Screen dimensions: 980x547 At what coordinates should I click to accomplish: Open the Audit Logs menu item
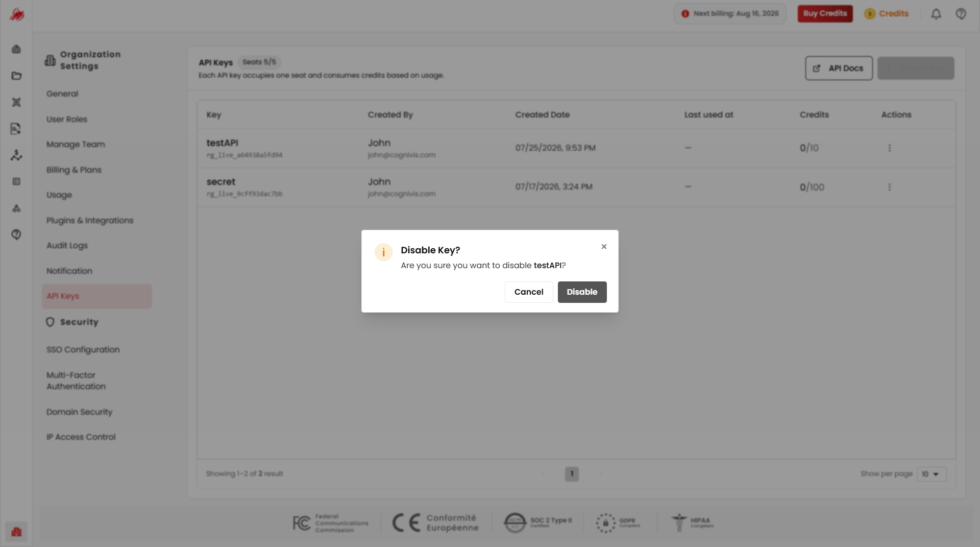click(x=67, y=246)
